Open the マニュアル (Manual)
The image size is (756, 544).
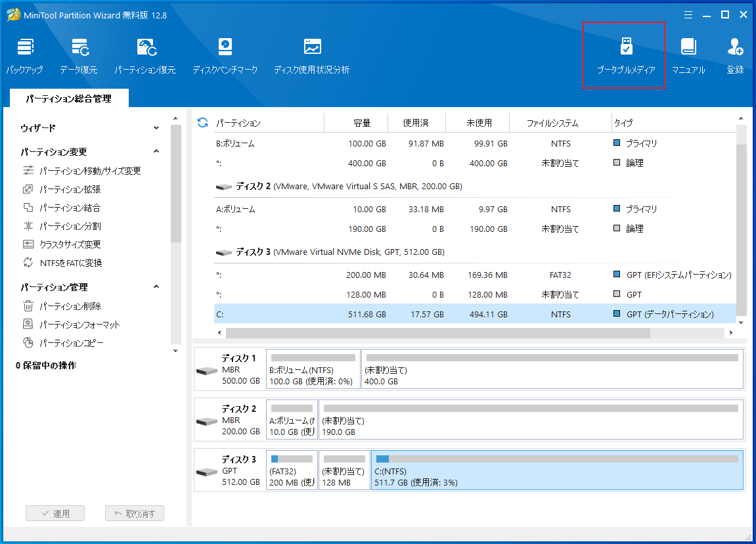[688, 56]
